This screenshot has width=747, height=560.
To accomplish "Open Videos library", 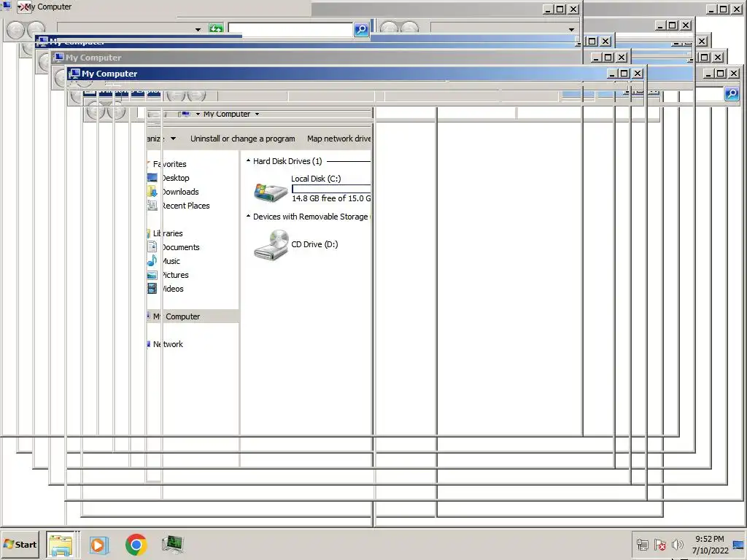I will pos(173,288).
